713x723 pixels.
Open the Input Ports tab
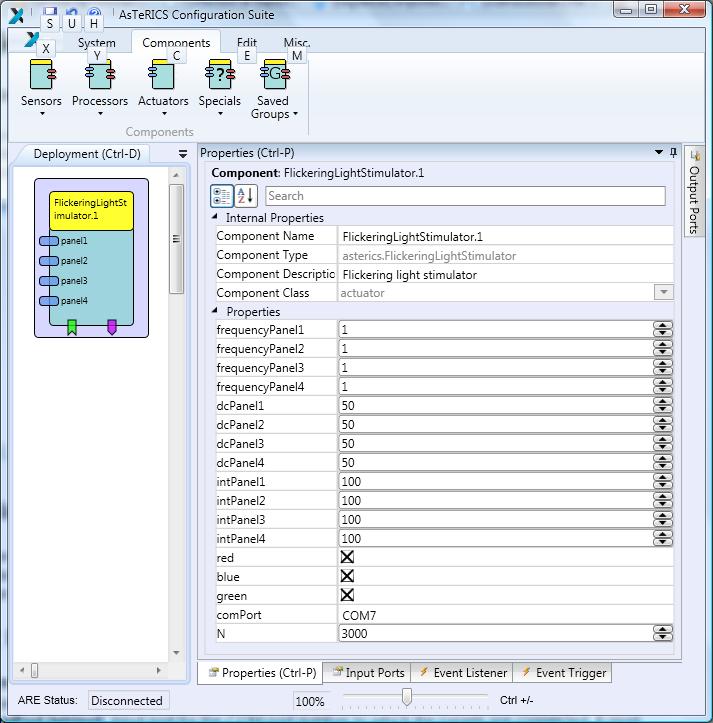(x=367, y=673)
